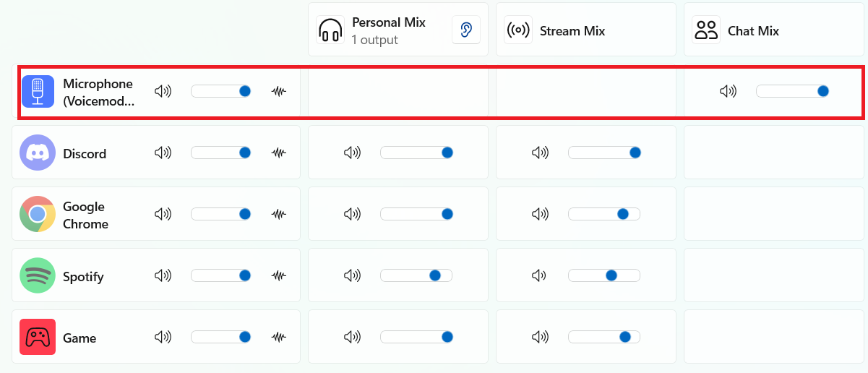Mute Microphone in Chat Mix
Image resolution: width=868 pixels, height=373 pixels.
[728, 91]
